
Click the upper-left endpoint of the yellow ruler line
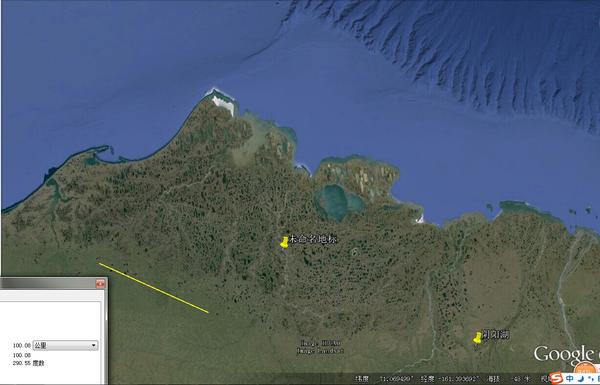point(99,263)
